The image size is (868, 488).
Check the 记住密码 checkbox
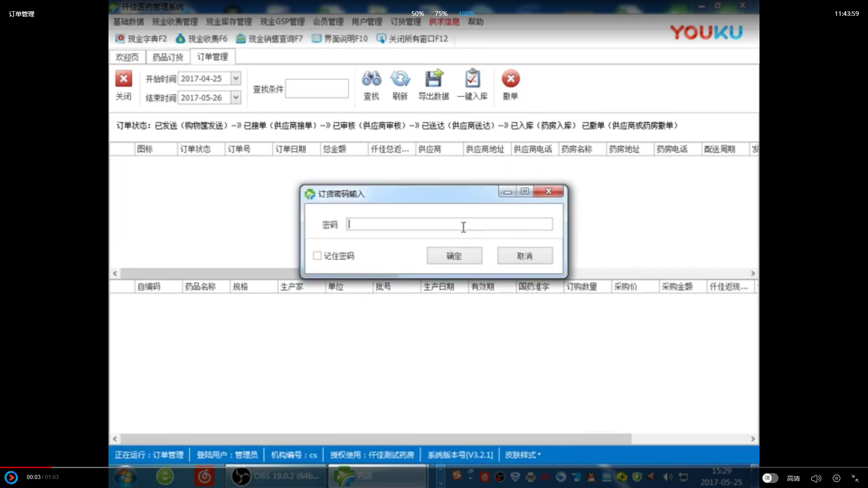[x=317, y=256]
